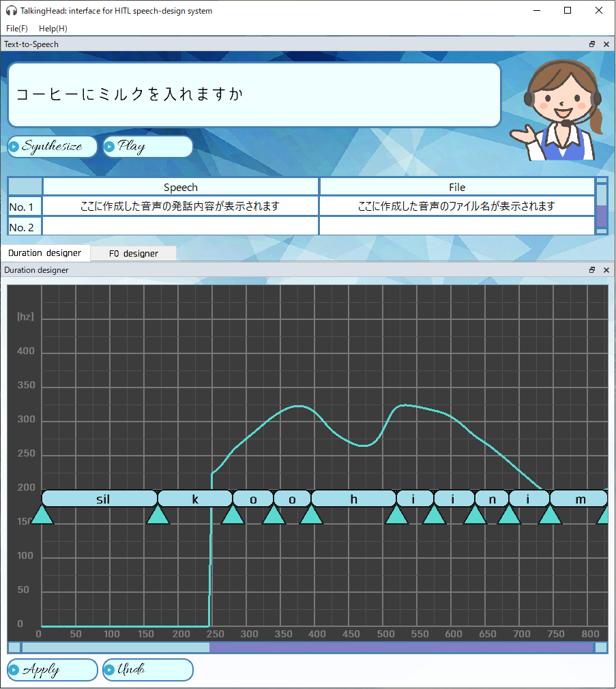Click the graph scrollbar left arrow button
Image resolution: width=616 pixels, height=689 pixels.
point(14,647)
